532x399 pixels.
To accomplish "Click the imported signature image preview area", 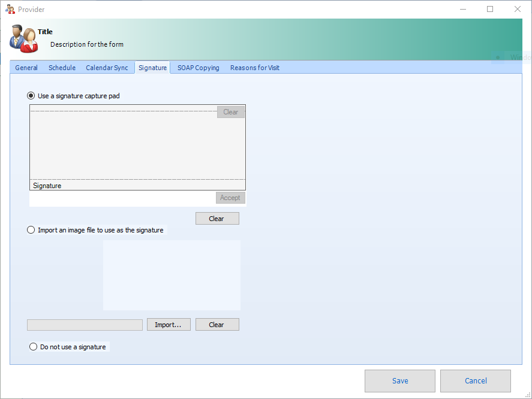I will click(x=172, y=275).
